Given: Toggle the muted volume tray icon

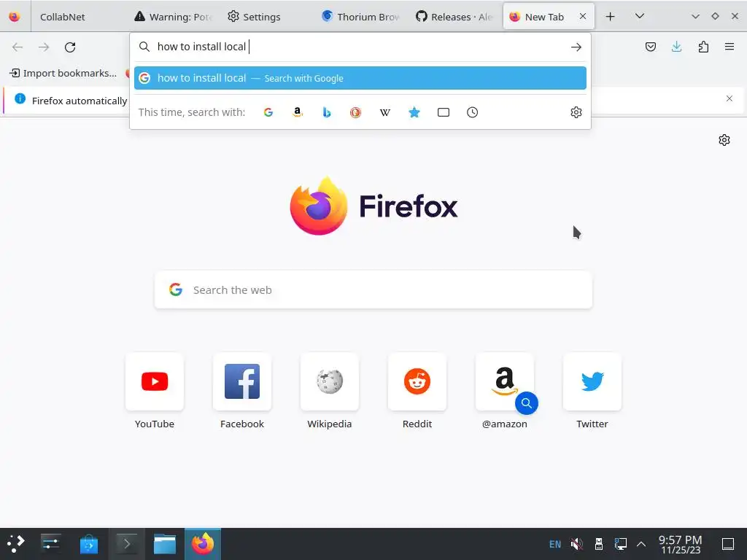Looking at the screenshot, I should [576, 544].
